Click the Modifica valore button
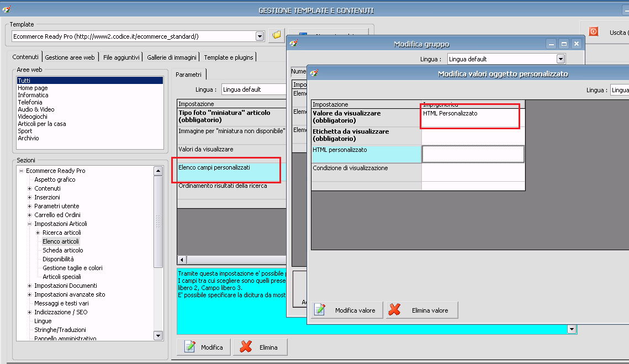Viewport: 629px width, 364px height. coord(347,310)
